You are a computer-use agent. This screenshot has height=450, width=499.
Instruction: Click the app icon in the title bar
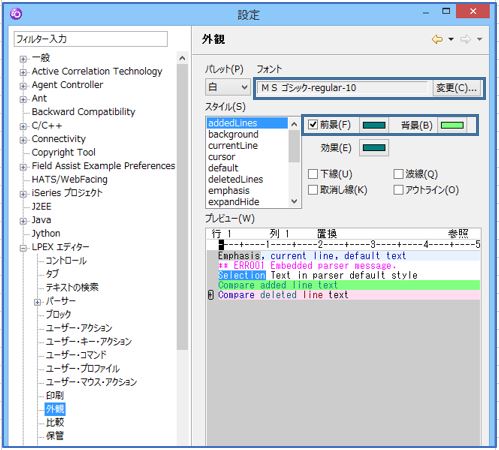pyautogui.click(x=16, y=14)
